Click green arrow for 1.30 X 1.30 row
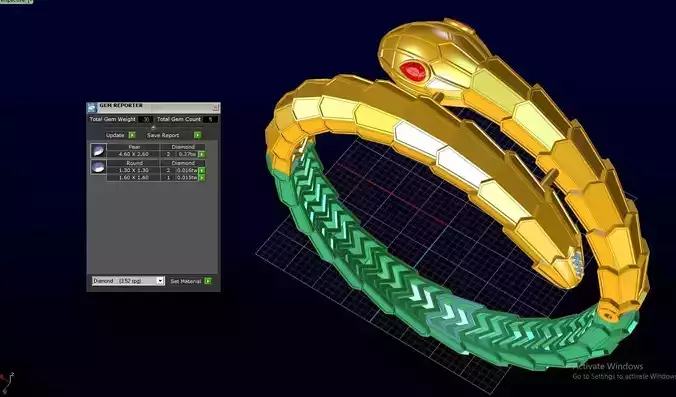Screen dimensions: 676x397 201,171
